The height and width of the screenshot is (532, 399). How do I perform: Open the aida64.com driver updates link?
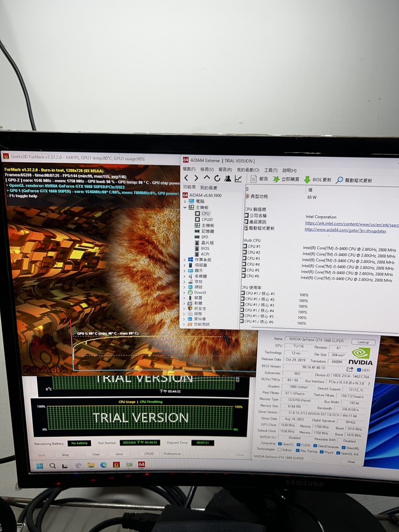tap(345, 231)
